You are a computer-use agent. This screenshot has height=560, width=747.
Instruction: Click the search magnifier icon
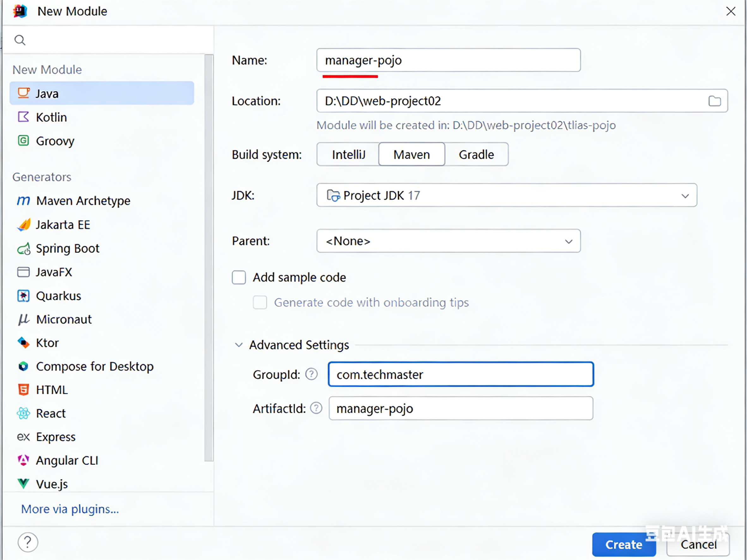(20, 40)
